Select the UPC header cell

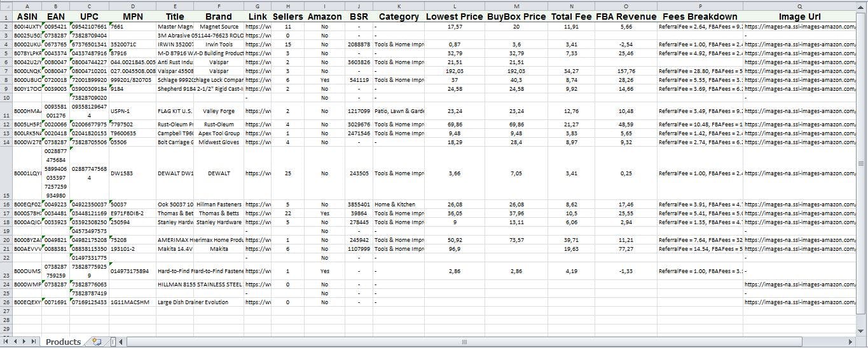90,17
